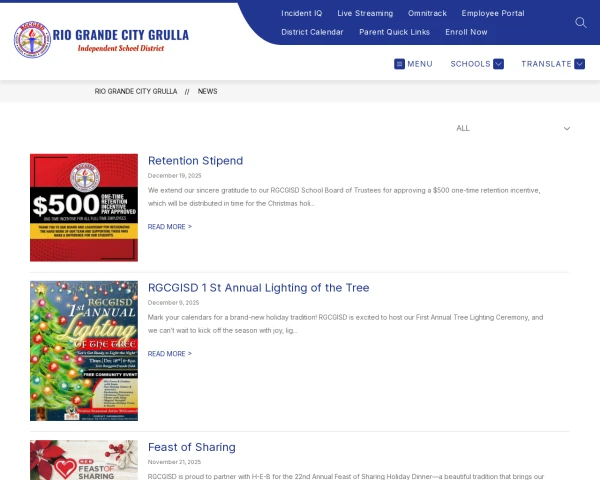This screenshot has height=480, width=600.
Task: Click the MENU label
Action: [x=420, y=64]
